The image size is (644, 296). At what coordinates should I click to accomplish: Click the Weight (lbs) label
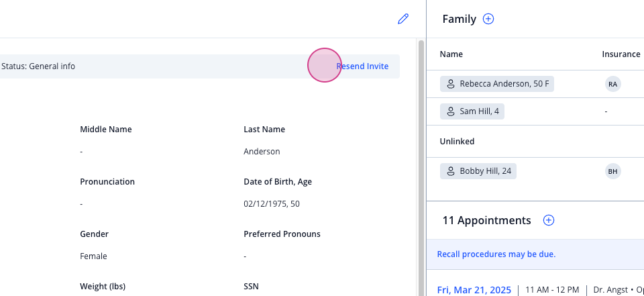(x=103, y=286)
